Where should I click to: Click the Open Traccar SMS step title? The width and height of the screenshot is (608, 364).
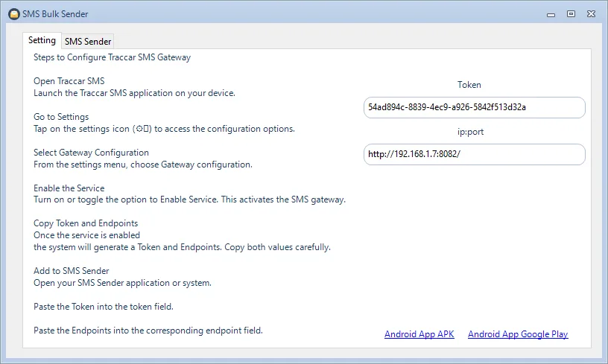[x=69, y=81]
